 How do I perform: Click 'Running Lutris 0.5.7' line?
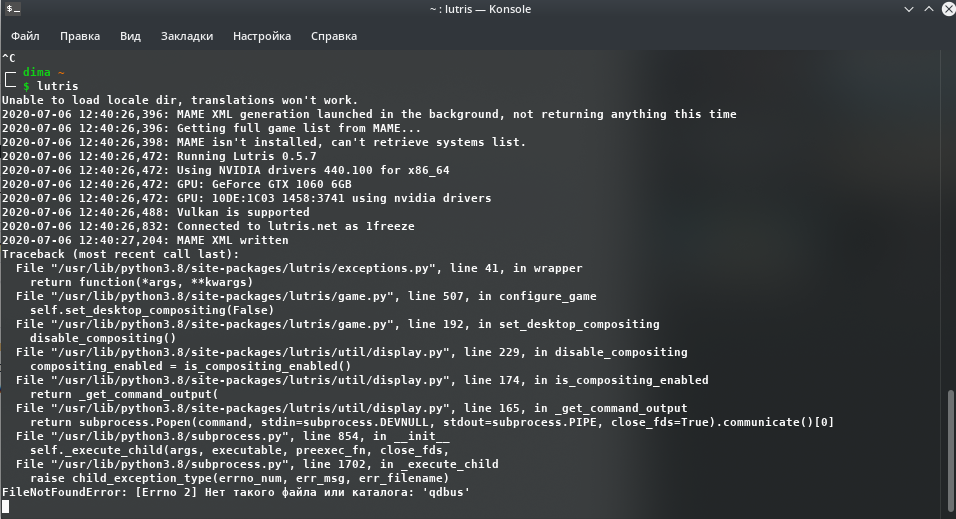point(159,156)
